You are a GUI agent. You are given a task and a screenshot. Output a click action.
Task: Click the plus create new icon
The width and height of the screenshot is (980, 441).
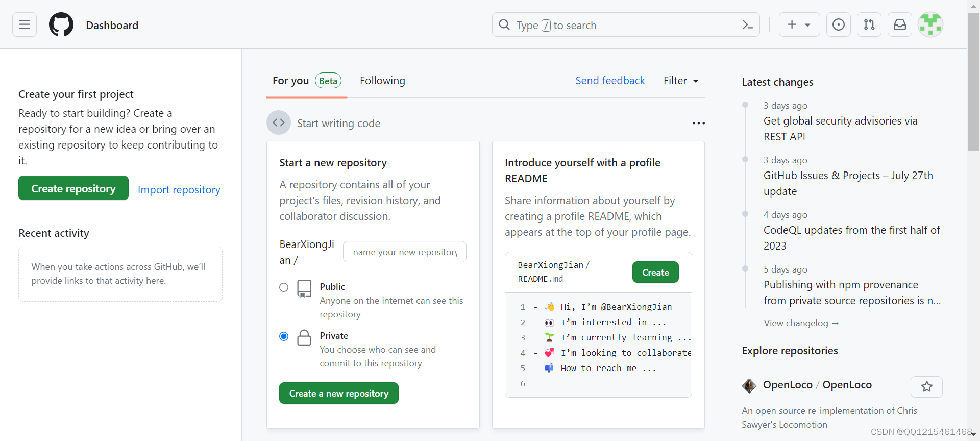(792, 24)
